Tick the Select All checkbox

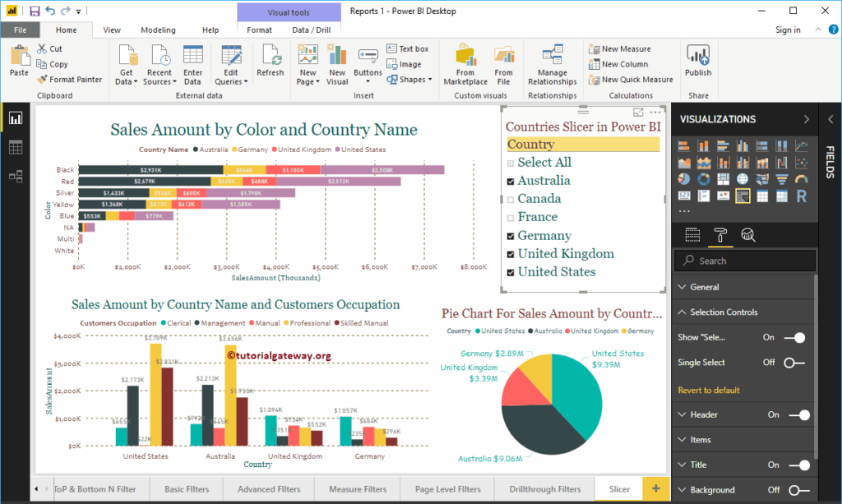tap(511, 163)
